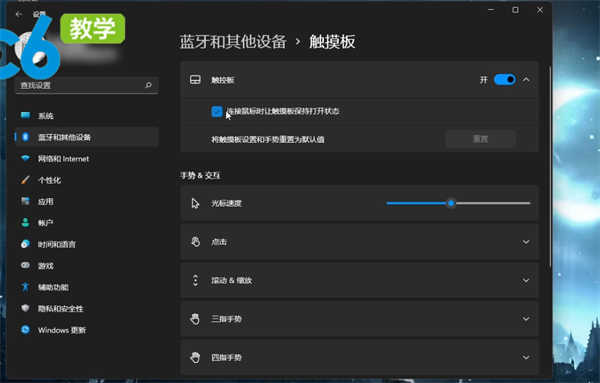
Task: Click the Windows 更新 refresh icon
Action: tap(25, 329)
